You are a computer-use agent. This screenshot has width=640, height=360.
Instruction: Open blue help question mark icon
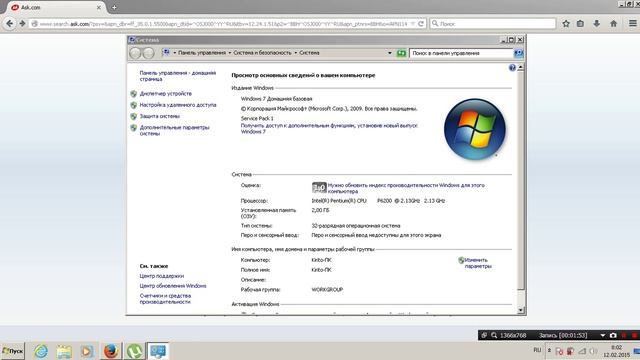click(512, 68)
